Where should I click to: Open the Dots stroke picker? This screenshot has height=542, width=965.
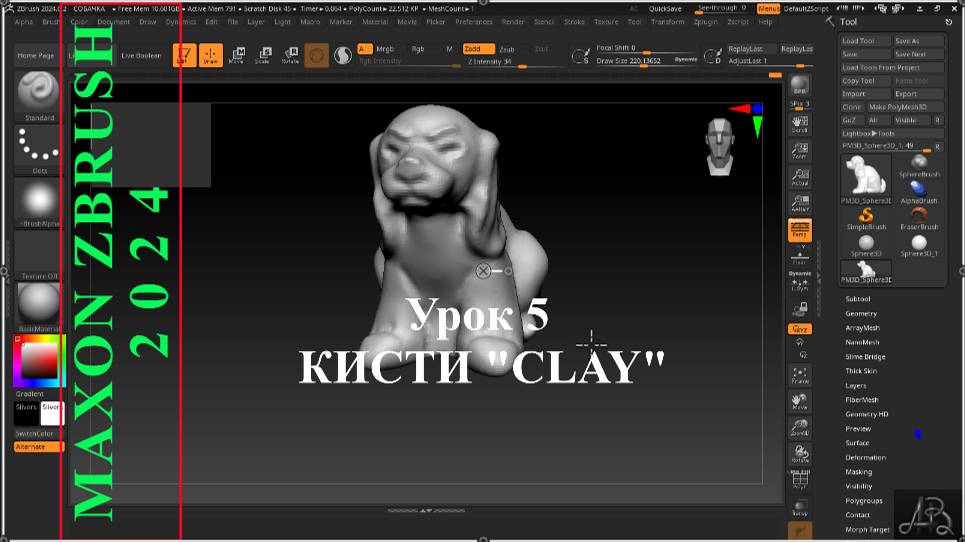pyautogui.click(x=39, y=149)
